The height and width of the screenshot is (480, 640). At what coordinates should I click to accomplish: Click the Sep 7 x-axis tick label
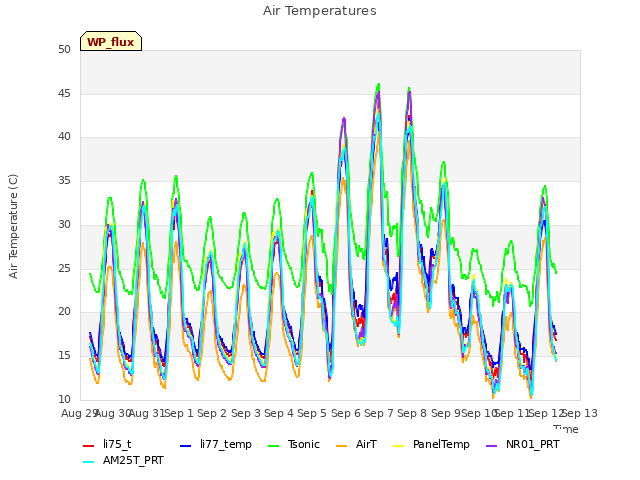coord(379,413)
